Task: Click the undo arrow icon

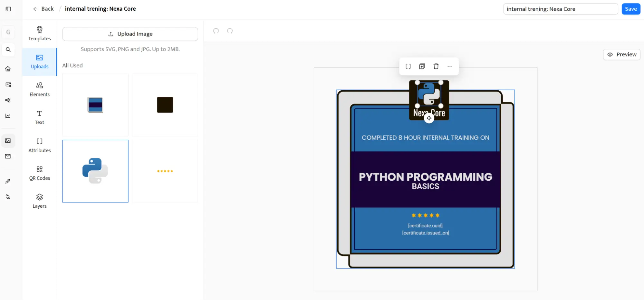Action: click(x=216, y=31)
